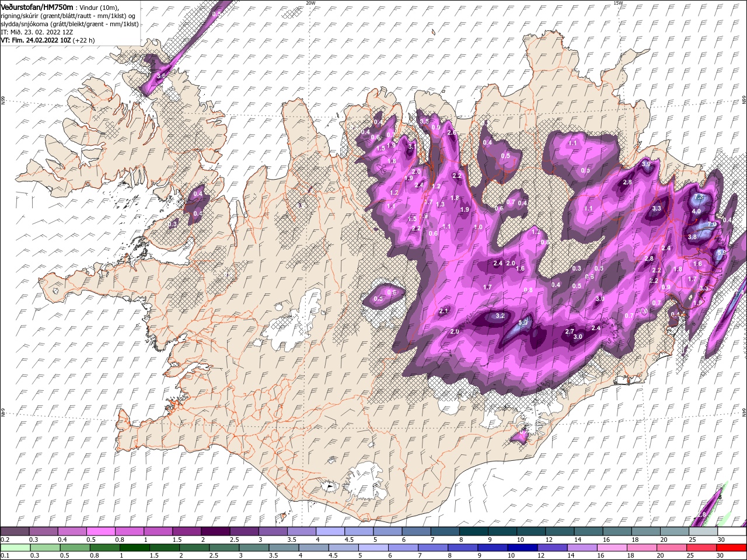The width and height of the screenshot is (747, 560).
Task: Select top legend row swatch labeled 0.2
Action: tap(15, 531)
